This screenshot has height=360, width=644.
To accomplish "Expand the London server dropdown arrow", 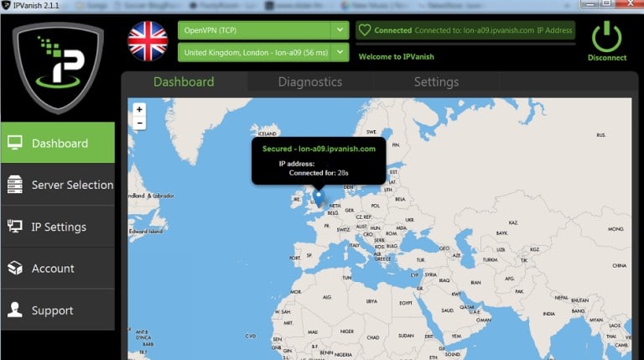I will pyautogui.click(x=340, y=52).
